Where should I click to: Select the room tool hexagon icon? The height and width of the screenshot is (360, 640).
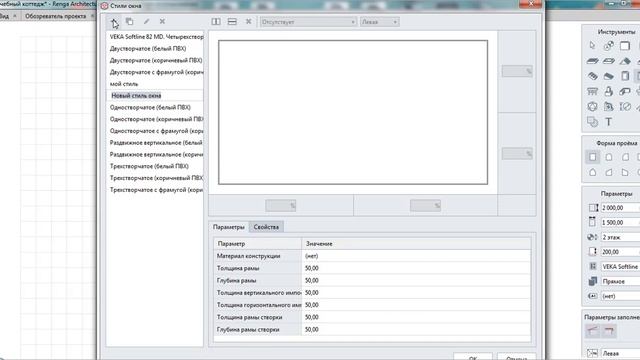(593, 107)
